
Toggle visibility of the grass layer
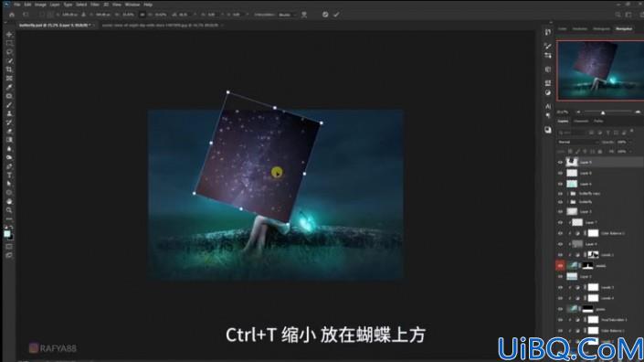[560, 309]
